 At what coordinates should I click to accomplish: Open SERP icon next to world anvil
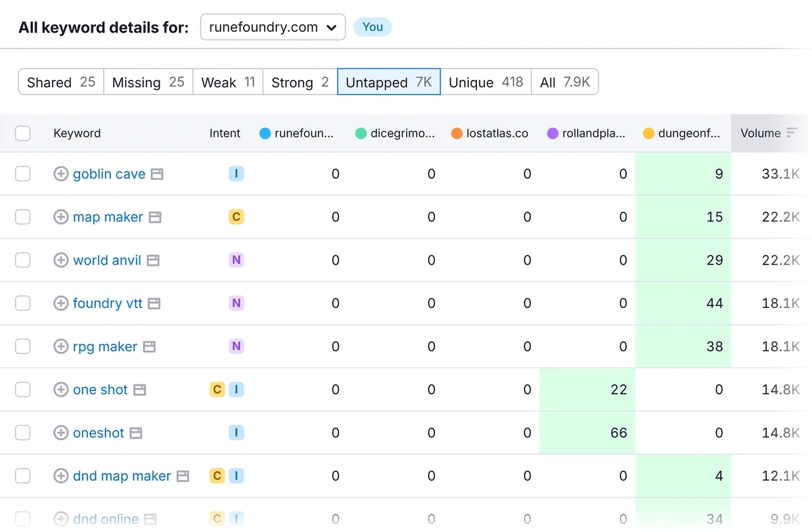coord(153,261)
